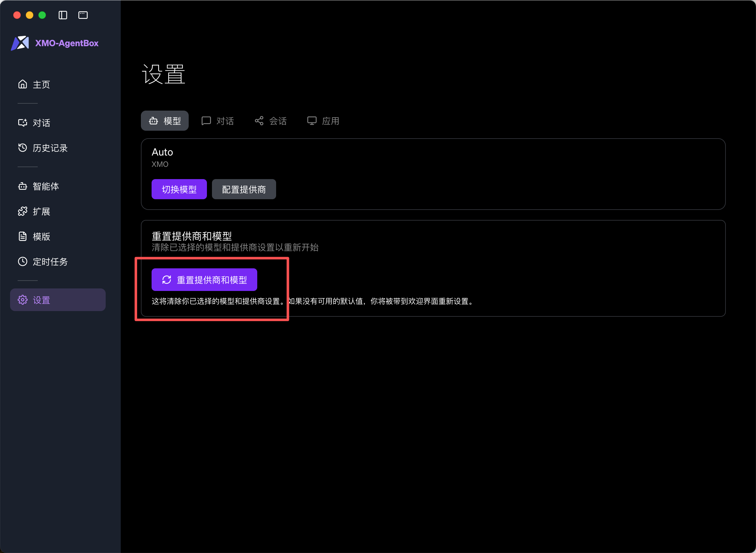756x553 pixels.
Task: Click the 配置提供商 button
Action: pos(243,189)
